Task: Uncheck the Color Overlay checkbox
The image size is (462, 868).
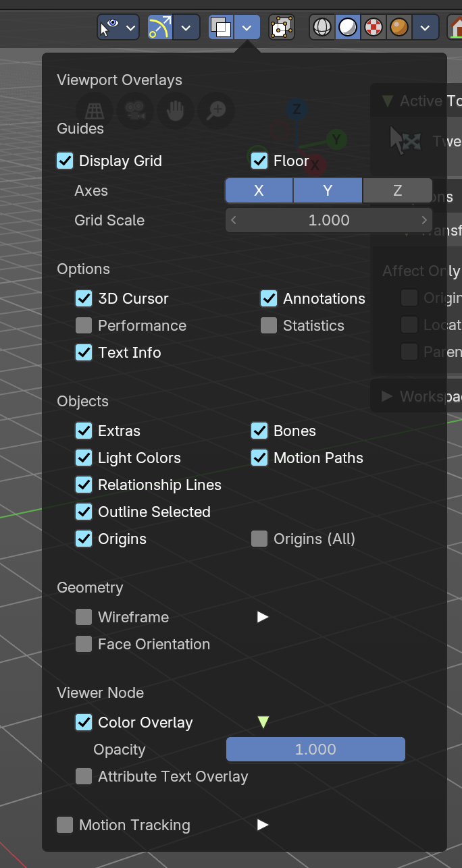Action: 84,722
